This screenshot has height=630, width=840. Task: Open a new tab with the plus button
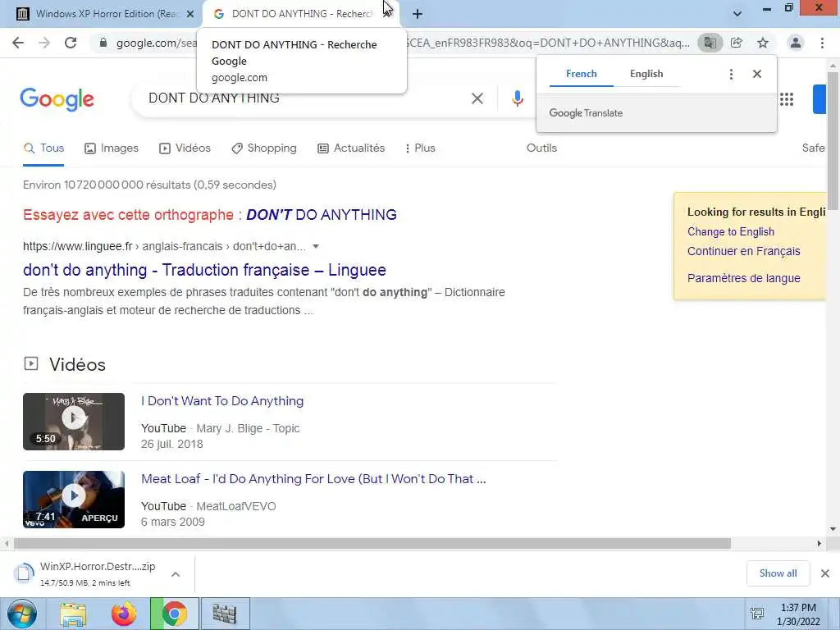418,14
